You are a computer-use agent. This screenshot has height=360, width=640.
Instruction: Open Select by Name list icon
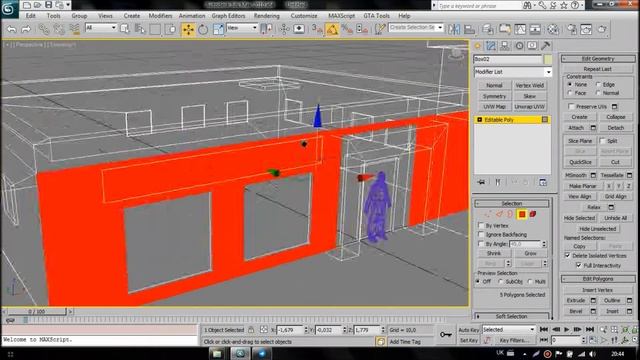[140, 29]
